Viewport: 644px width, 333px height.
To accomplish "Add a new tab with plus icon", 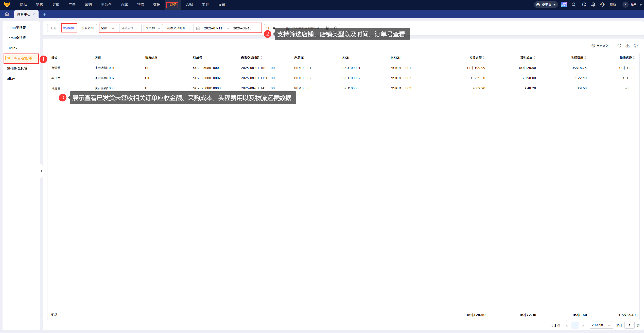I will (45, 14).
